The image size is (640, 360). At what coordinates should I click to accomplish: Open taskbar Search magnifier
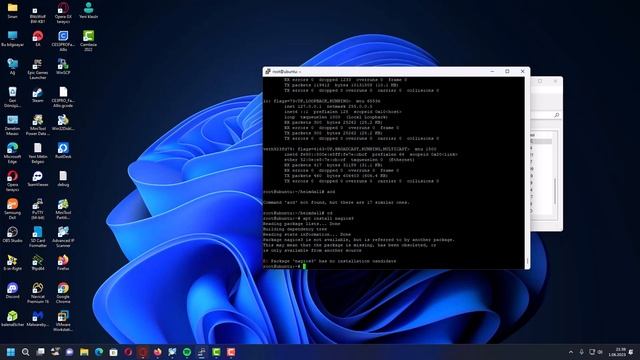click(x=25, y=352)
